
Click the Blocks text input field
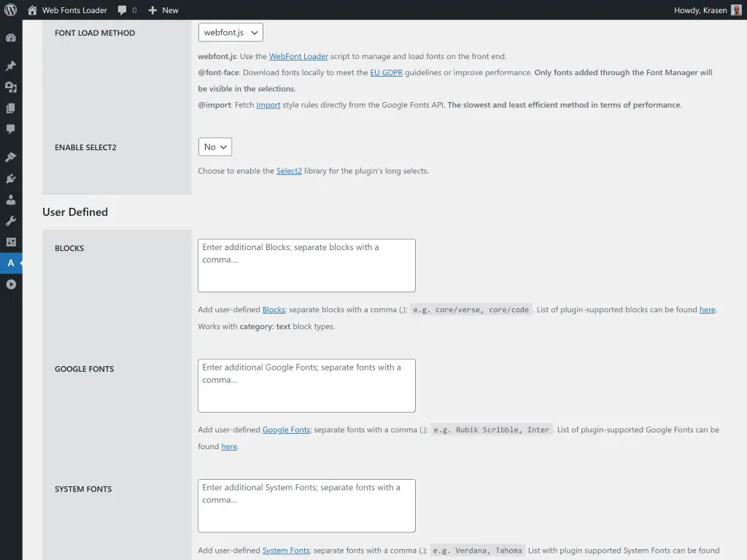click(306, 265)
